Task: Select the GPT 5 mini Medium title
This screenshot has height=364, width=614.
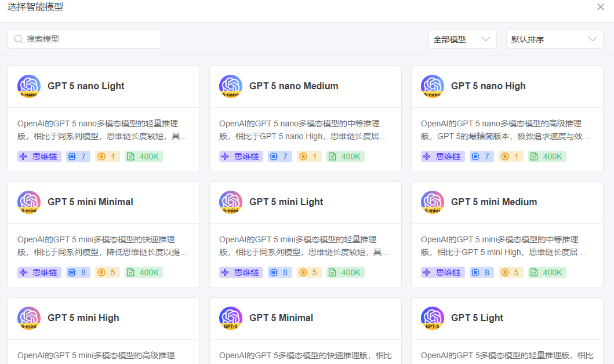Action: point(494,202)
